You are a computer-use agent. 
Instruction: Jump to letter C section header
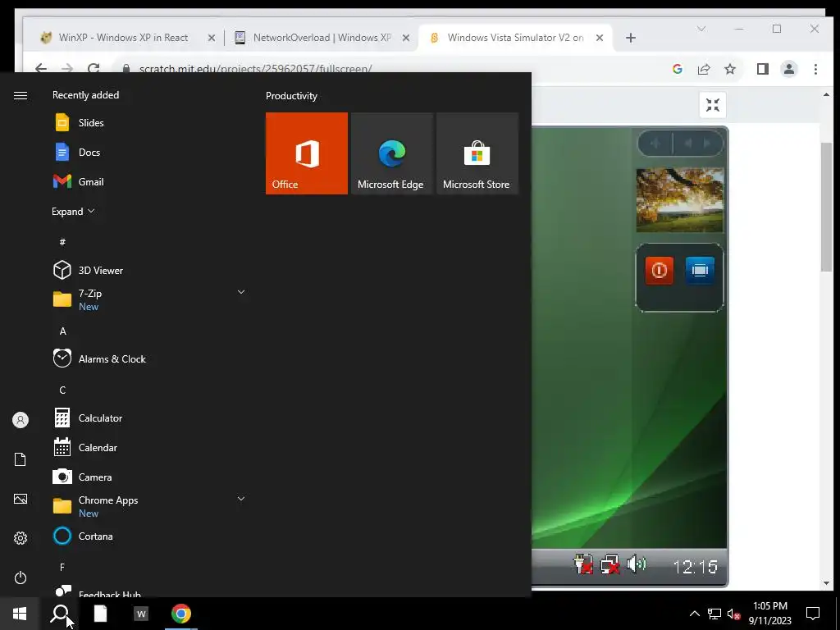(62, 390)
